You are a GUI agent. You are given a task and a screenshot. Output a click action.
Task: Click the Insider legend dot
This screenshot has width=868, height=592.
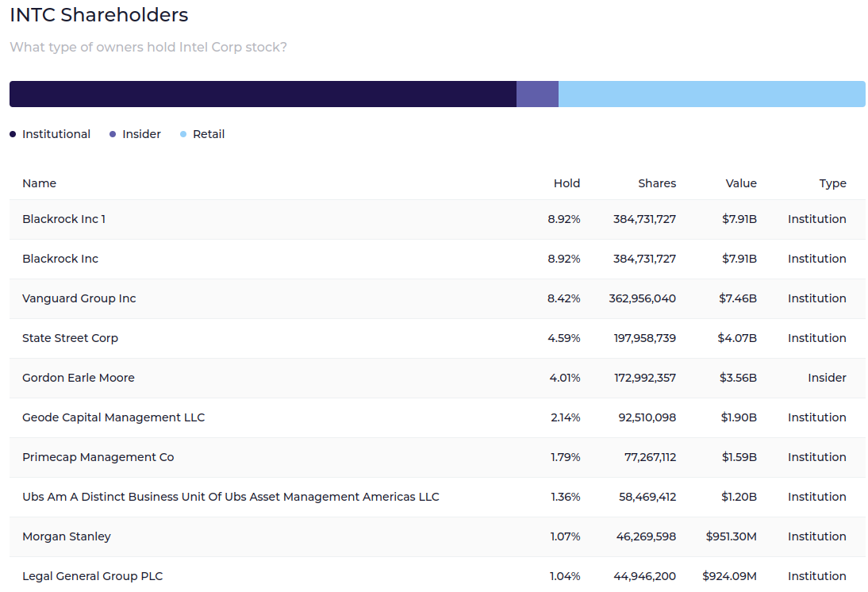coord(113,134)
